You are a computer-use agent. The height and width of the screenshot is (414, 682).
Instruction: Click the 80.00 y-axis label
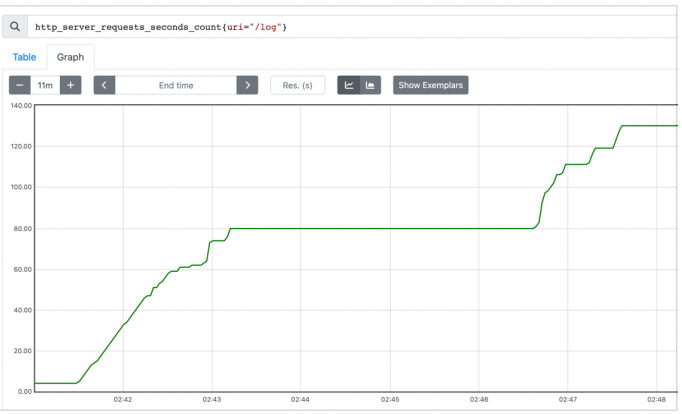point(23,228)
